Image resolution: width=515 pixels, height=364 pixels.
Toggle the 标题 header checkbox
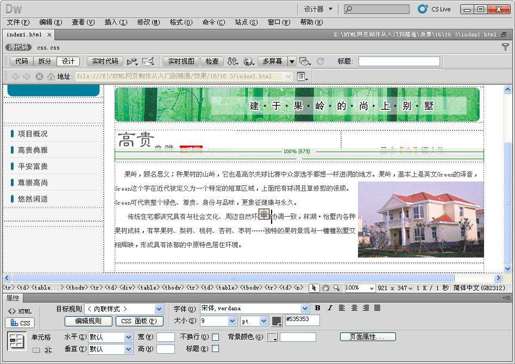tap(216, 349)
